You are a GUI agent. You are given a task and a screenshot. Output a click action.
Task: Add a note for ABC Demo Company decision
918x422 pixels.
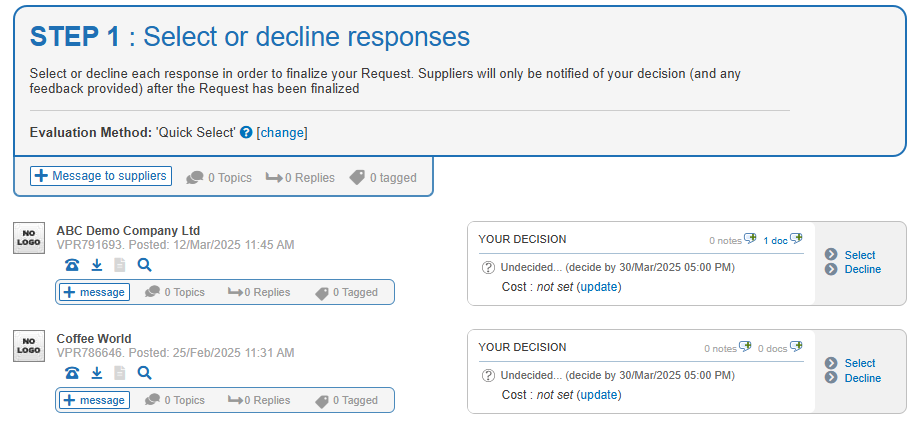[x=750, y=239]
